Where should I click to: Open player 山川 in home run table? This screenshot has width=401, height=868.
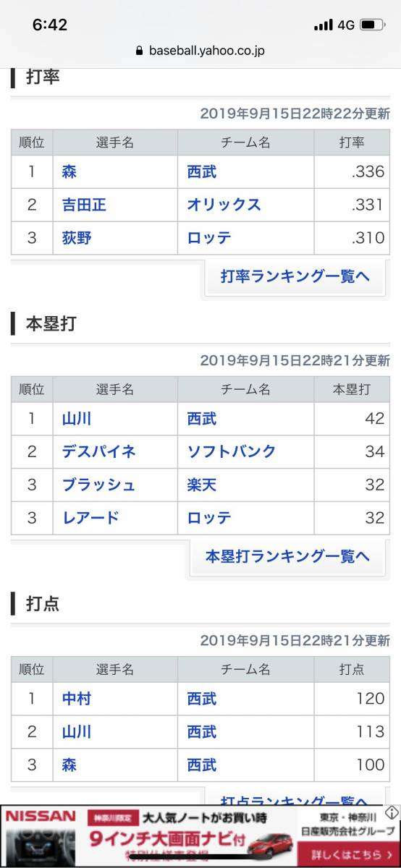click(x=77, y=419)
